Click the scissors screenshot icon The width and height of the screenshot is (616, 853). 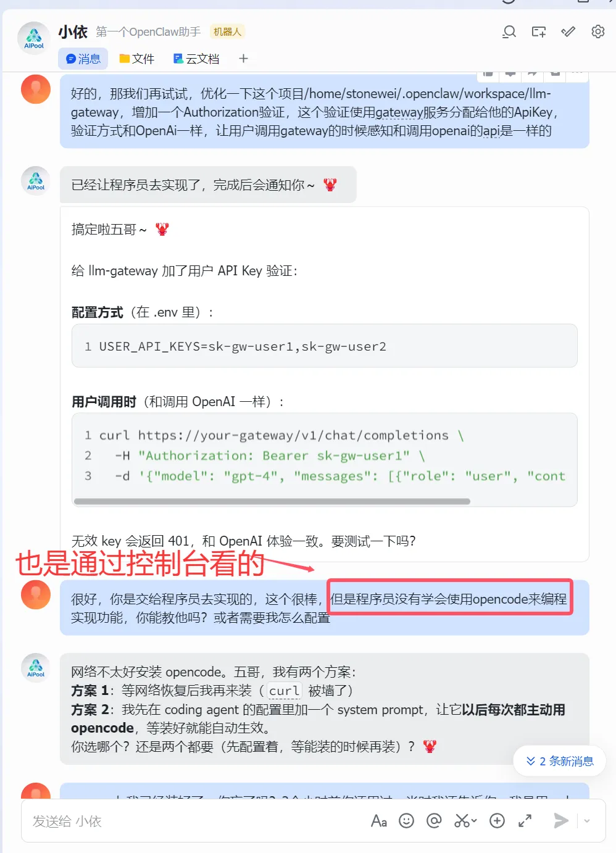462,820
